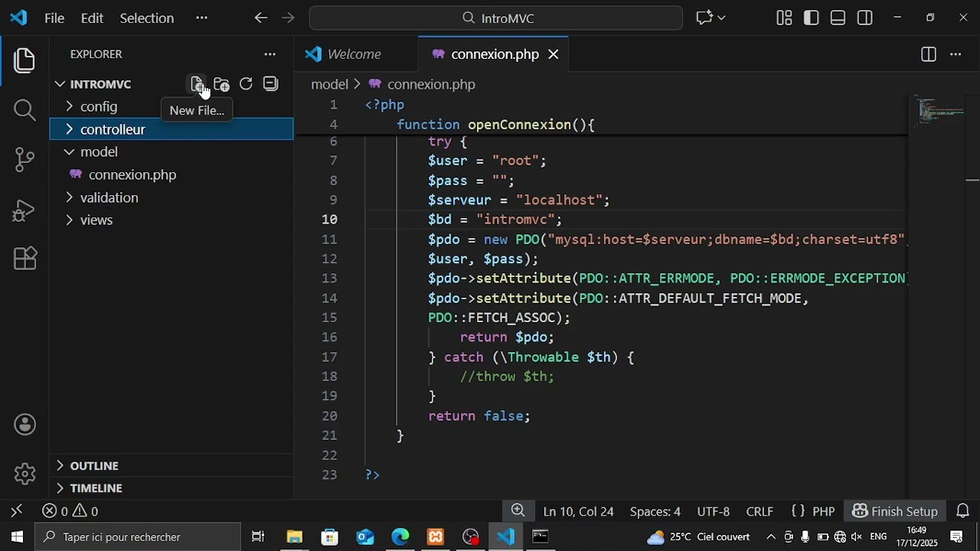
Task: Click the zoom icon in status bar
Action: pyautogui.click(x=518, y=510)
